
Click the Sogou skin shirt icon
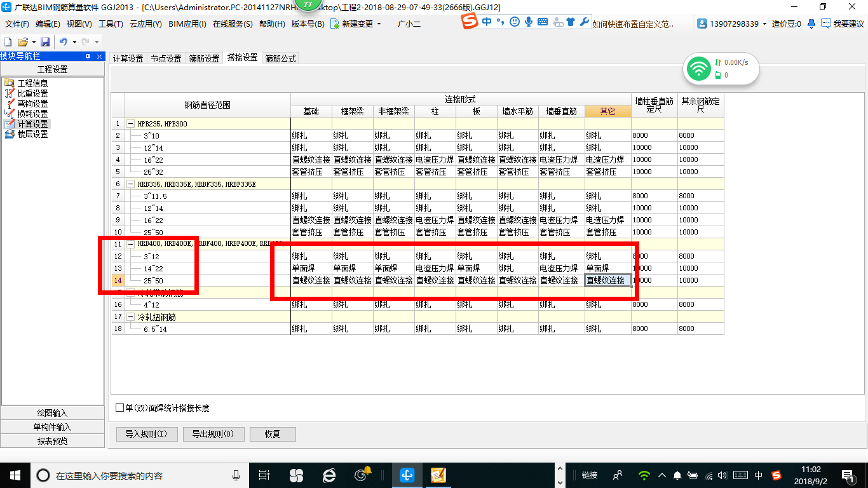pyautogui.click(x=570, y=22)
